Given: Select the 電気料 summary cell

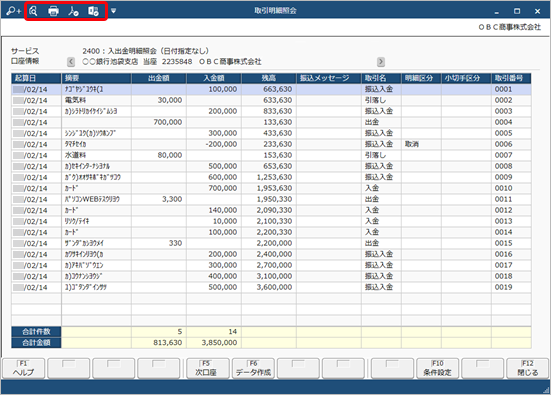Looking at the screenshot, I should coord(96,100).
